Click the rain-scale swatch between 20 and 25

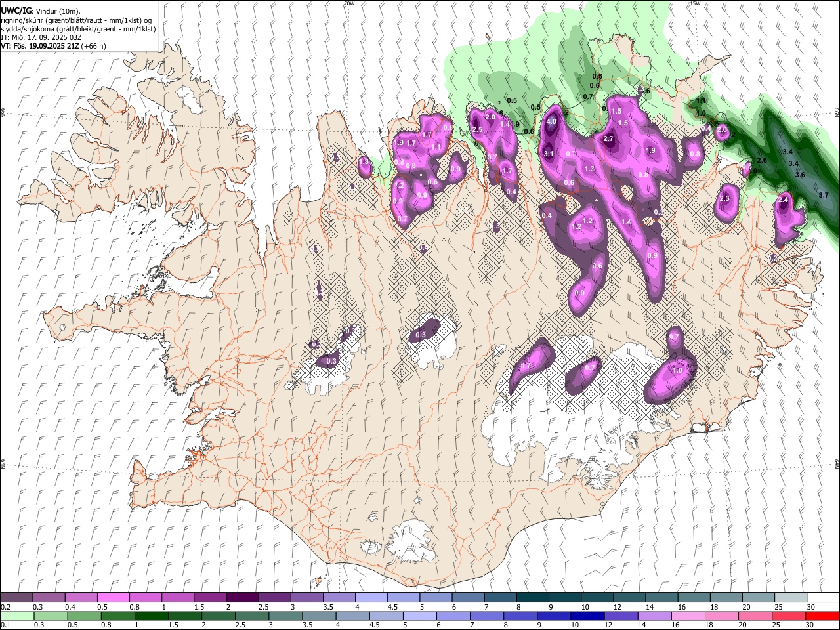pos(755,616)
